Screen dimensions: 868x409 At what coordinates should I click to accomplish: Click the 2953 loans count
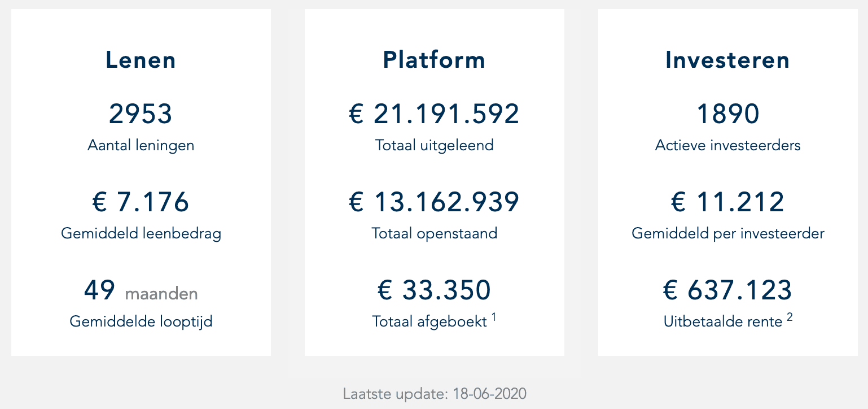pyautogui.click(x=141, y=114)
